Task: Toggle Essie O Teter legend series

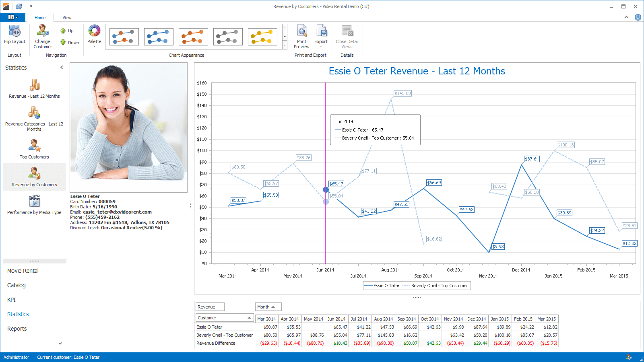Action: [382, 286]
